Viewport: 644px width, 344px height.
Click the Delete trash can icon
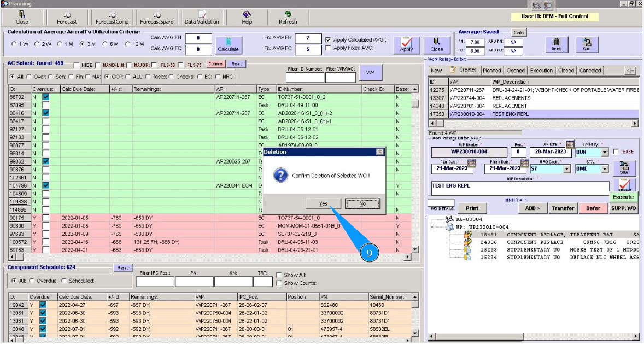pyautogui.click(x=556, y=42)
